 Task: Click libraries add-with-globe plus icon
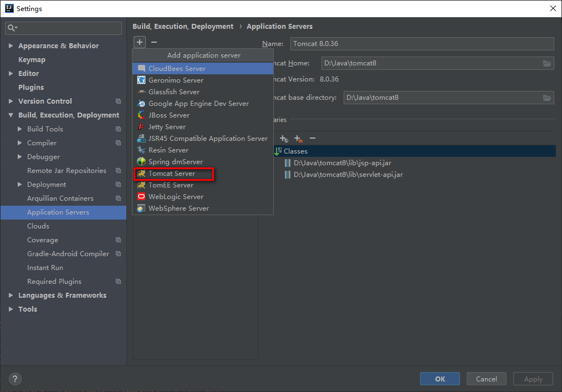pos(284,139)
